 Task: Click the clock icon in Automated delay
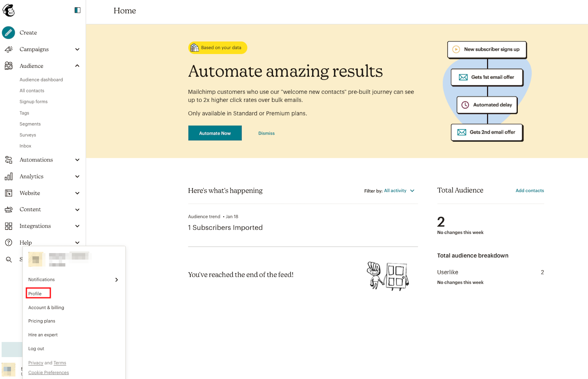pos(465,105)
